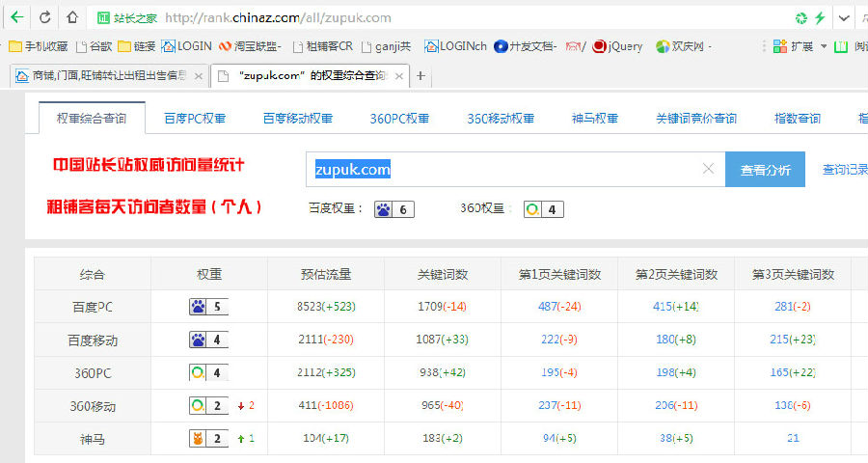Click the red down arrow in 360移动 row
The width and height of the screenshot is (868, 463).
point(241,406)
